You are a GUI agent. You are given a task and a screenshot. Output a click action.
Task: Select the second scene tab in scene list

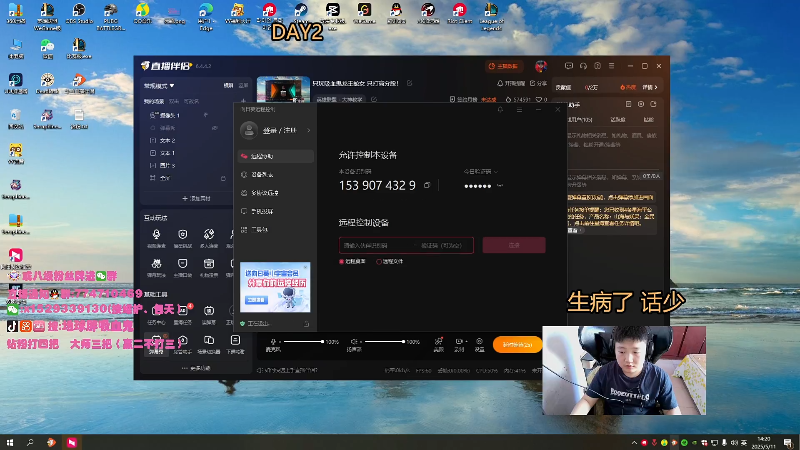174,102
